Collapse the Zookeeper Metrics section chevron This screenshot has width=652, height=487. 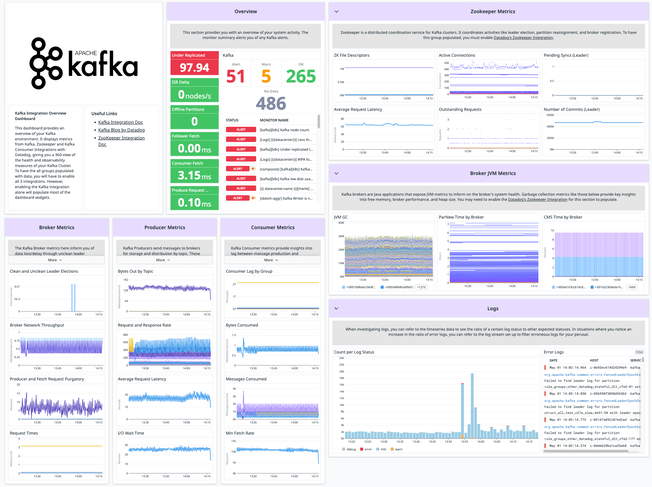(337, 12)
